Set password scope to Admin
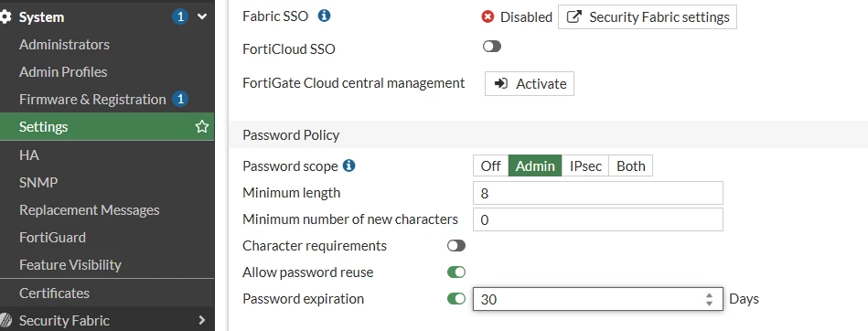 coord(535,166)
